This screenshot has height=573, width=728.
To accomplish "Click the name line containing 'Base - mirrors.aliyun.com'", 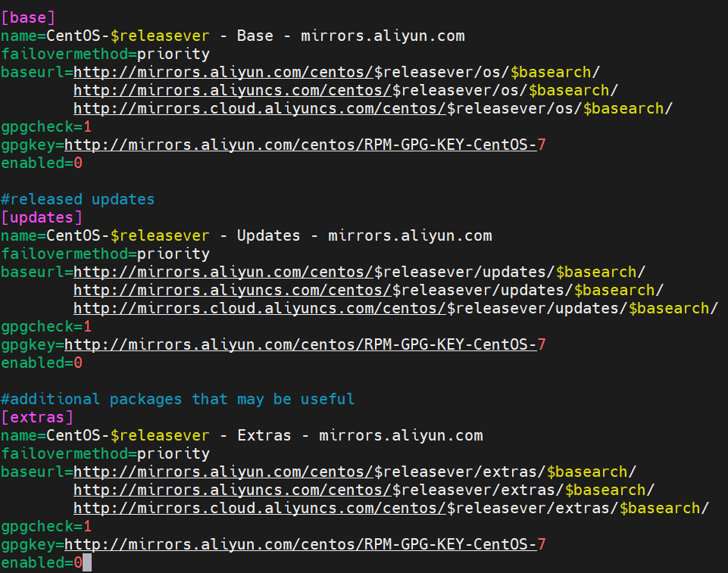I will (233, 36).
